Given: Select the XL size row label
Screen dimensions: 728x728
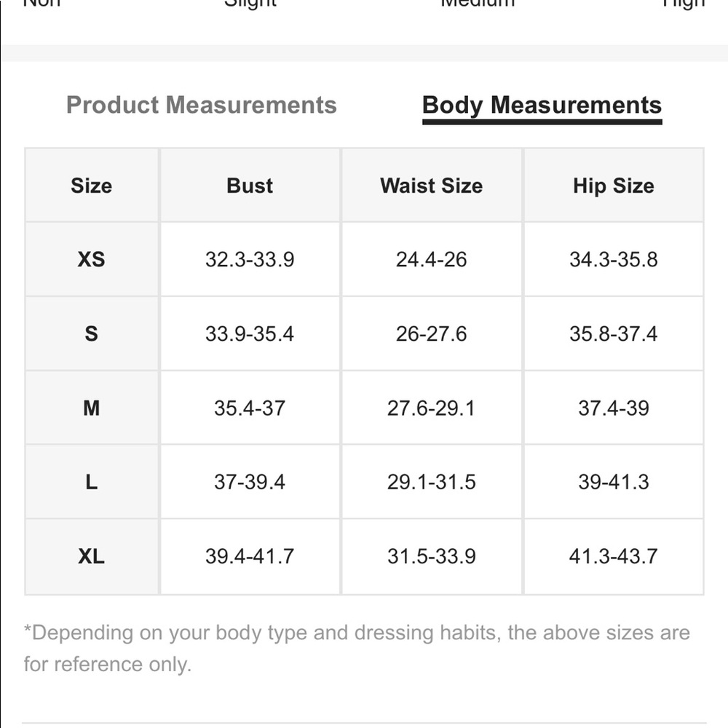Looking at the screenshot, I should pyautogui.click(x=92, y=556).
